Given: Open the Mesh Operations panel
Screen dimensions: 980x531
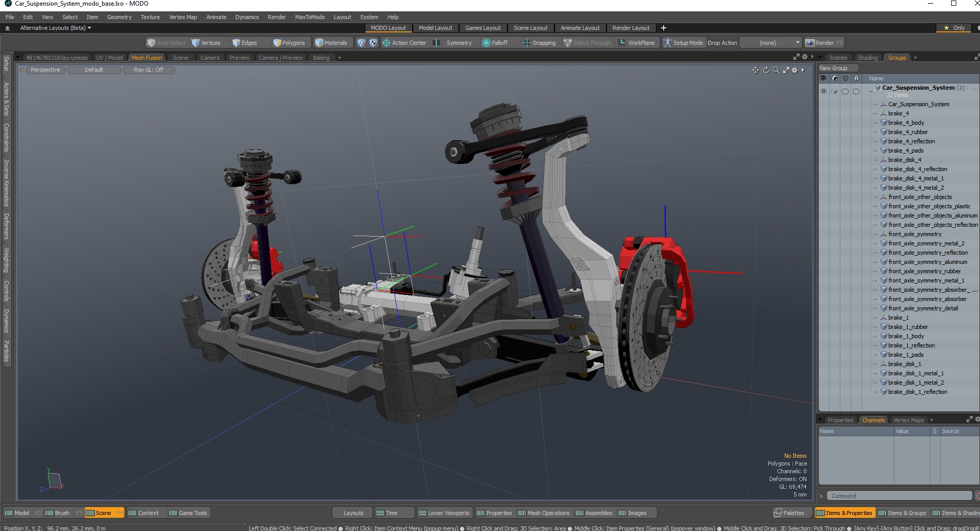Looking at the screenshot, I should coord(544,513).
